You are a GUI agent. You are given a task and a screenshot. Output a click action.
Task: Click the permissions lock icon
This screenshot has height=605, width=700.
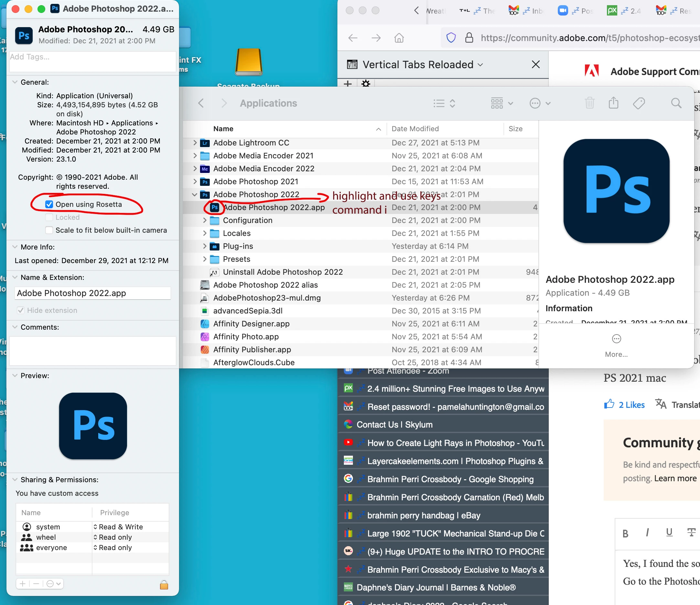click(x=164, y=584)
